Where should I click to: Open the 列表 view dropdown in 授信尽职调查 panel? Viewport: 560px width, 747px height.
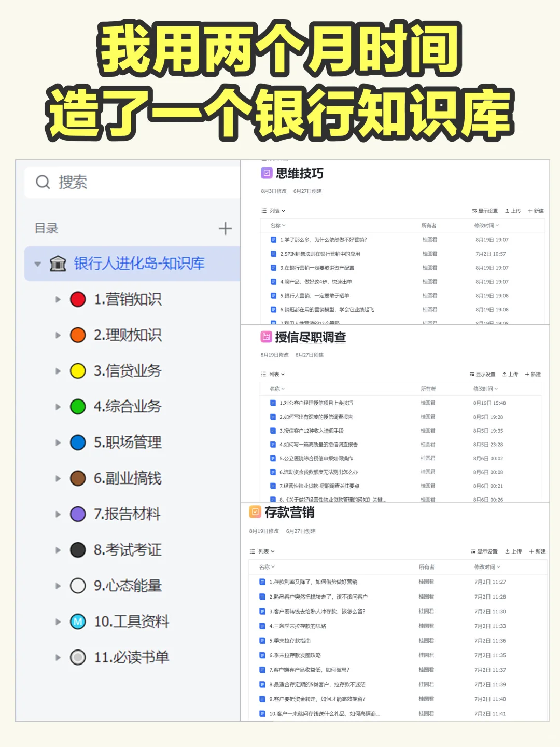point(273,374)
